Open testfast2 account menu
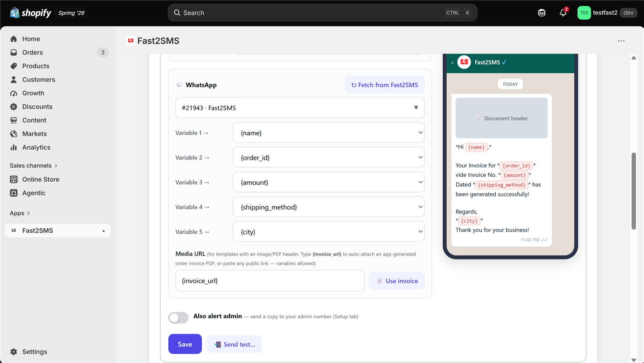 click(x=607, y=13)
